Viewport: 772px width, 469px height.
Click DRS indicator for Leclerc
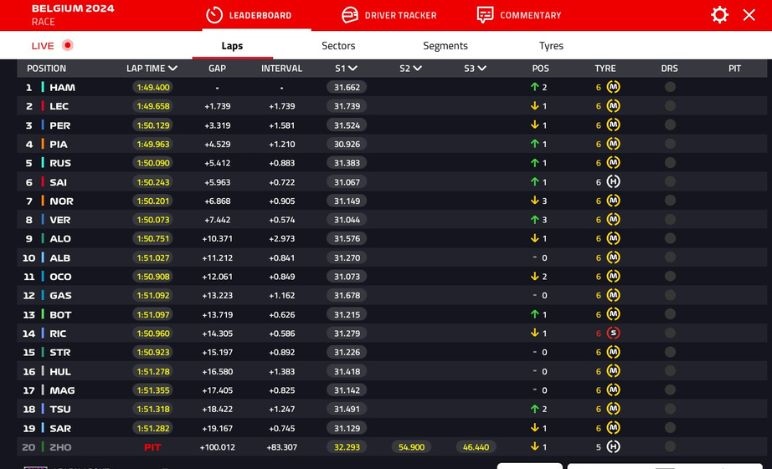(670, 106)
